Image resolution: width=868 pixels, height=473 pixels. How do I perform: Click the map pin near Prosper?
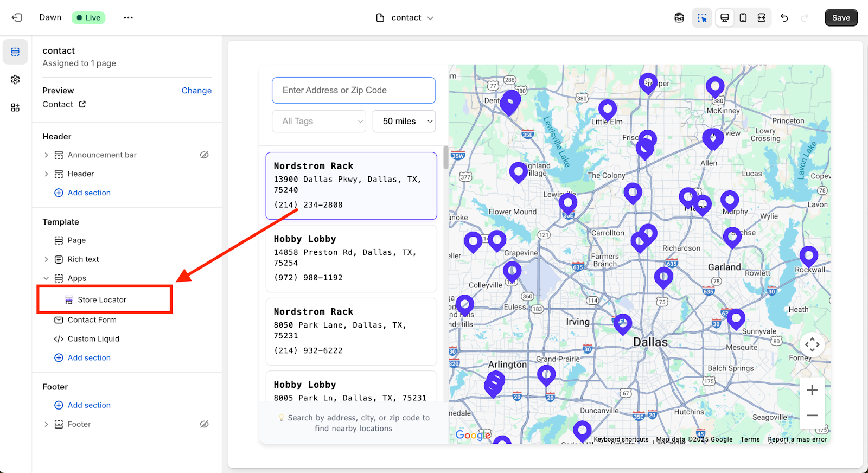coord(648,84)
